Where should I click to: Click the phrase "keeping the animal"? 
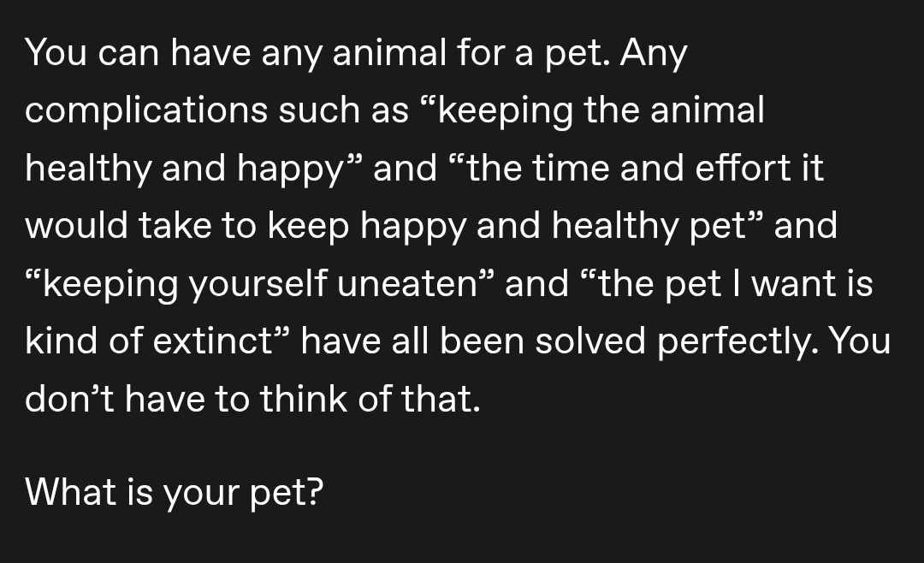tap(601, 112)
